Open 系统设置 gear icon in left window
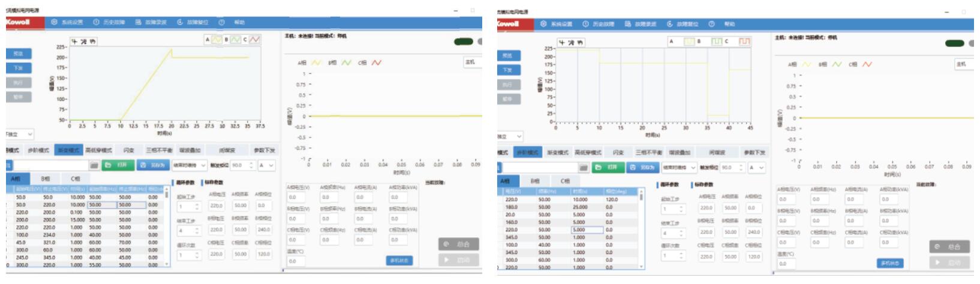 point(54,22)
